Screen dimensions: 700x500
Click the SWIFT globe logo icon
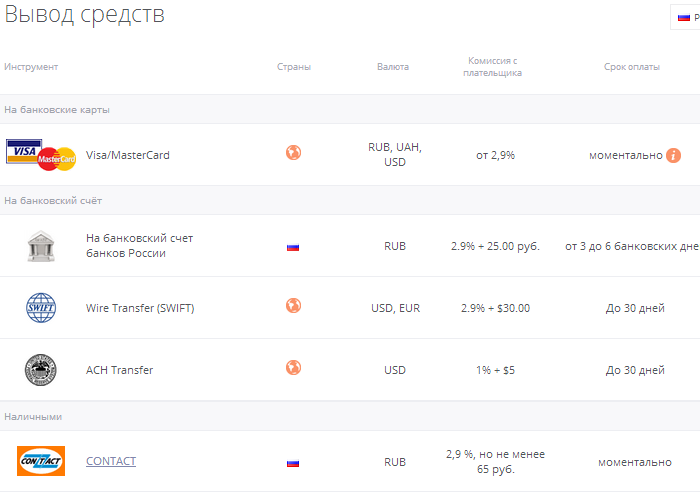[41, 308]
